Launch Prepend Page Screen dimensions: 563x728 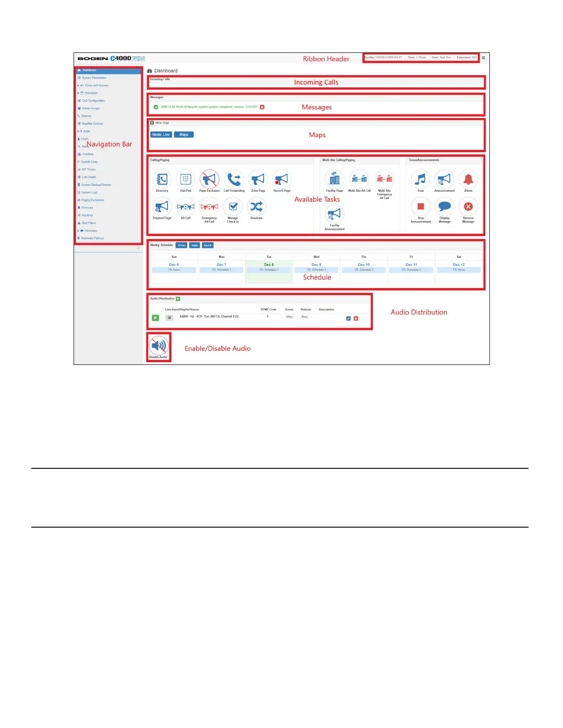pyautogui.click(x=162, y=207)
